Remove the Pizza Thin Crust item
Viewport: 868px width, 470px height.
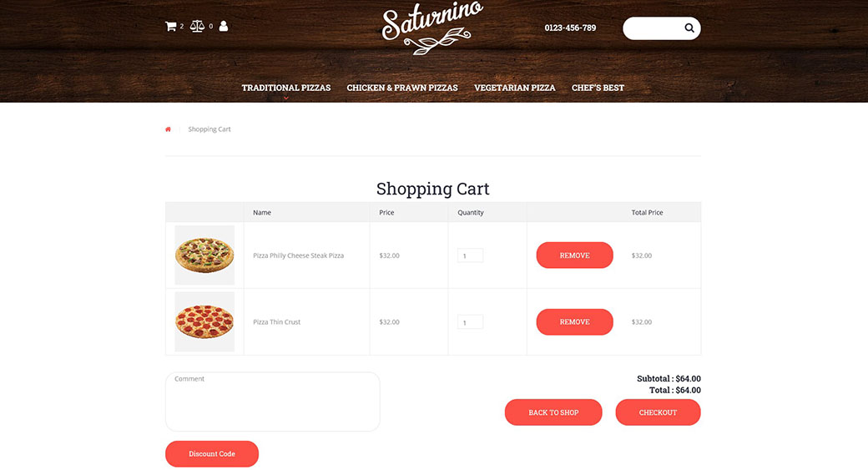click(x=574, y=322)
